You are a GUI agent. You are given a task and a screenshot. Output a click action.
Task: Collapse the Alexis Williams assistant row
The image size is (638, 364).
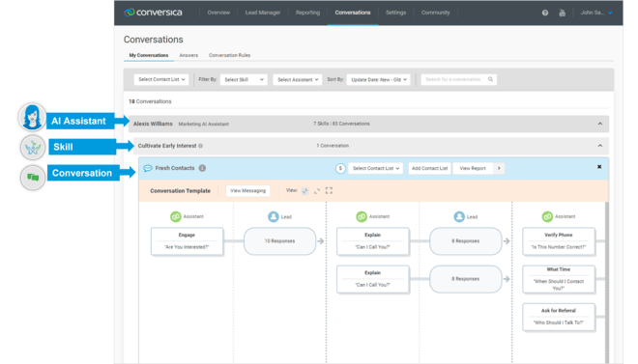pos(599,124)
